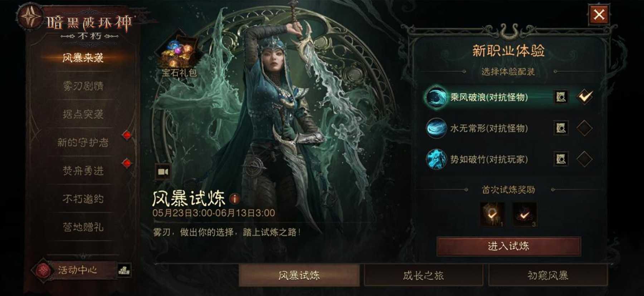Close the event panel with X
Viewport: 644px width, 296px height.
tap(599, 15)
